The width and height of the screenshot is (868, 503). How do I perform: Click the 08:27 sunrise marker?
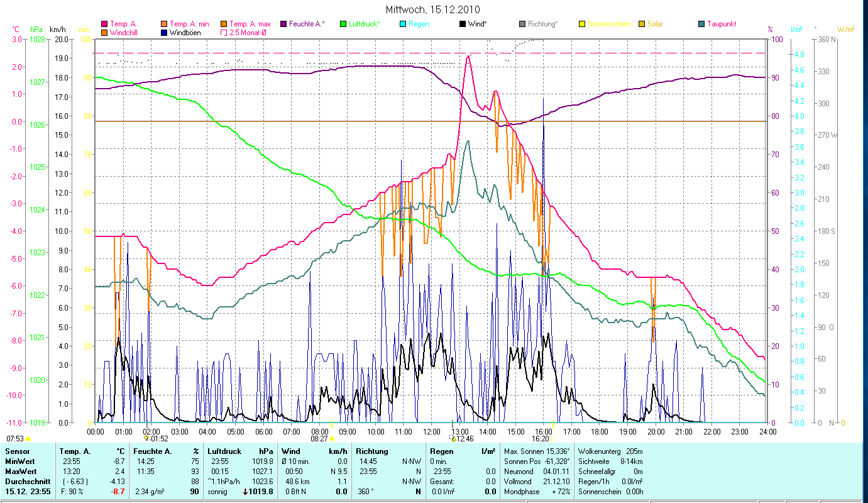coord(319,439)
